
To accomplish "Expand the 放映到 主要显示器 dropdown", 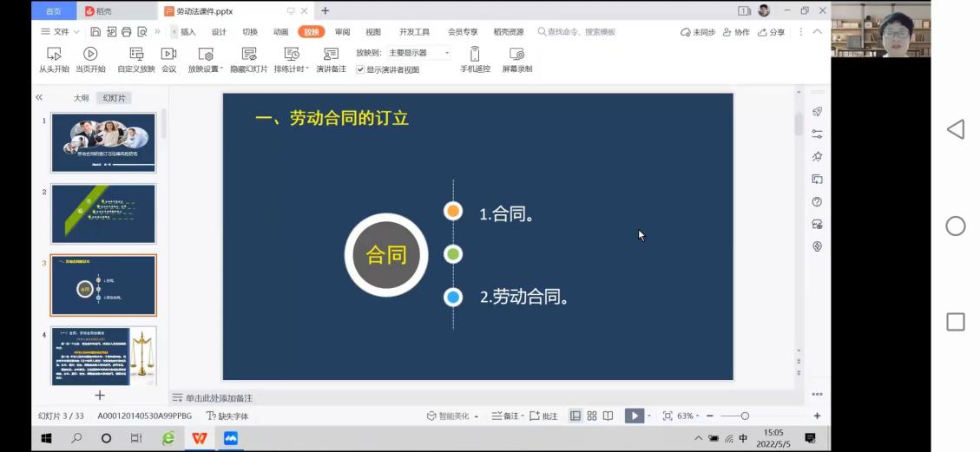I will click(x=447, y=53).
